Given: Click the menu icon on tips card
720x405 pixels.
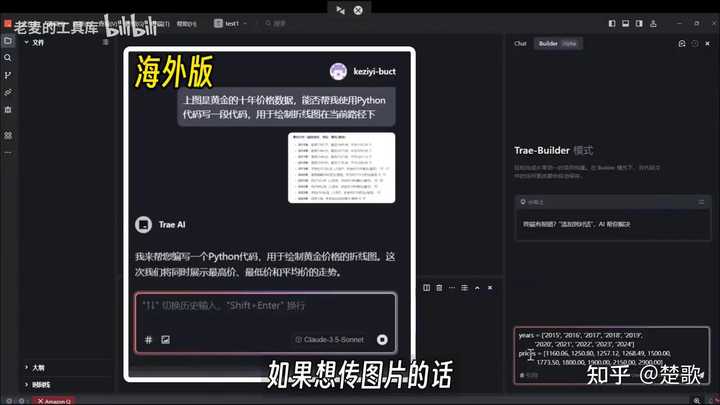Looking at the screenshot, I should [701, 202].
